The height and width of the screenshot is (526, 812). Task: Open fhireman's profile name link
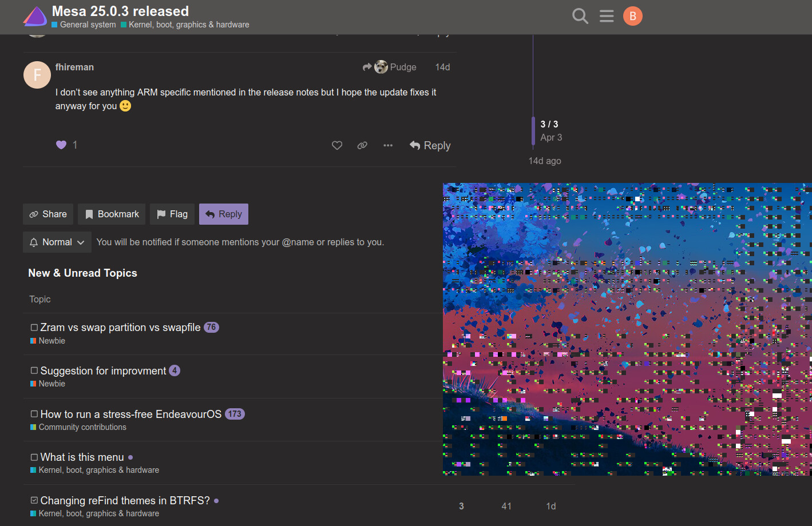(74, 67)
